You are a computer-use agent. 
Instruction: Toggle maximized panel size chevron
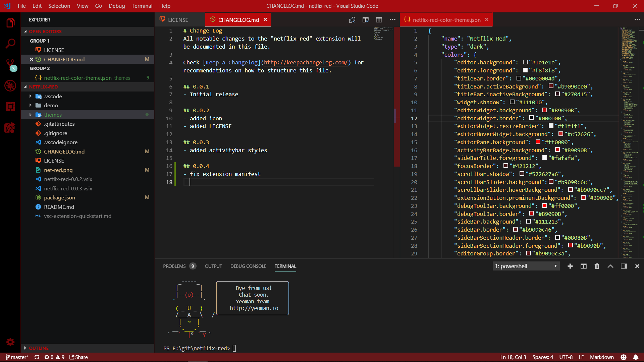click(610, 266)
